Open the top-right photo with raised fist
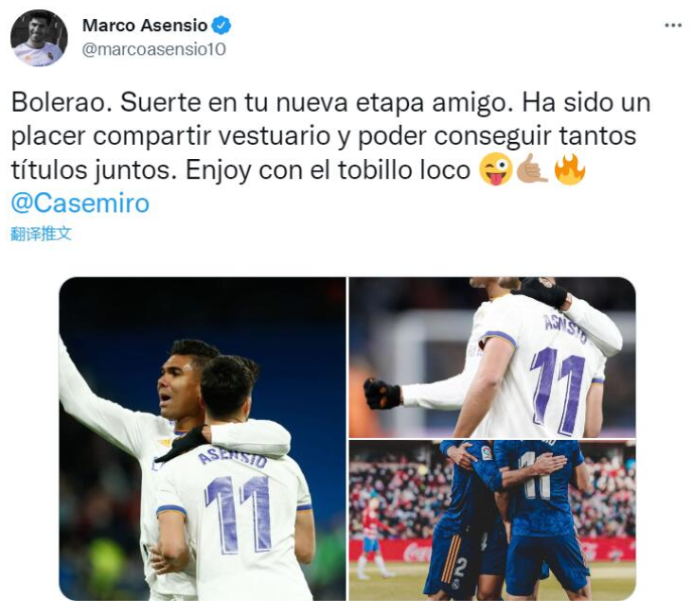The width and height of the screenshot is (692, 616). tap(492, 358)
